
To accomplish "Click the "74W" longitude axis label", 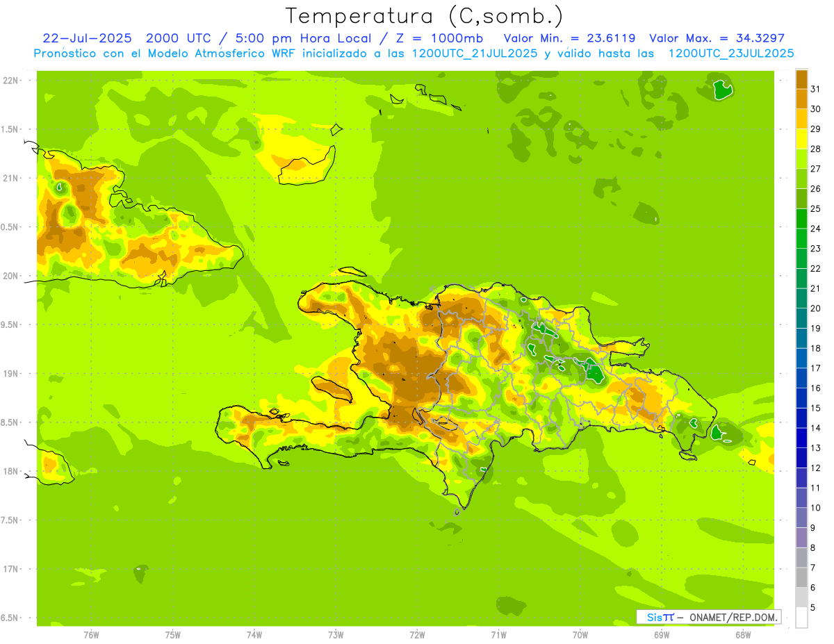I will [254, 635].
